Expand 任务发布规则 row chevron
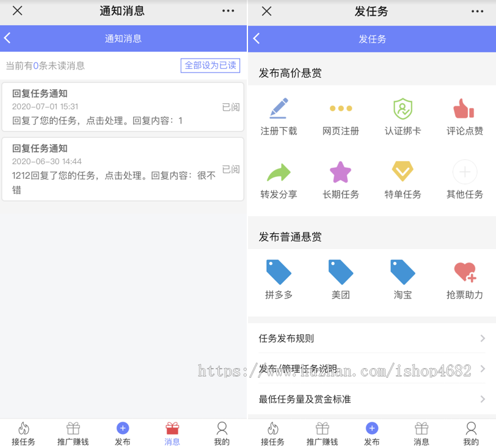496x448 pixels. click(483, 338)
